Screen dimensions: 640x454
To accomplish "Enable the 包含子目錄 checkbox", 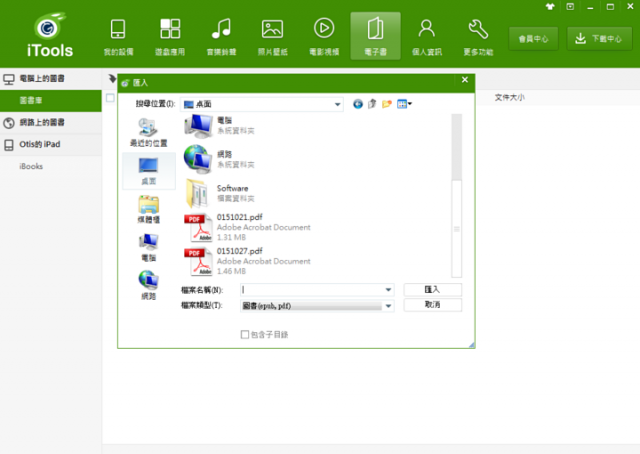I will click(x=244, y=335).
